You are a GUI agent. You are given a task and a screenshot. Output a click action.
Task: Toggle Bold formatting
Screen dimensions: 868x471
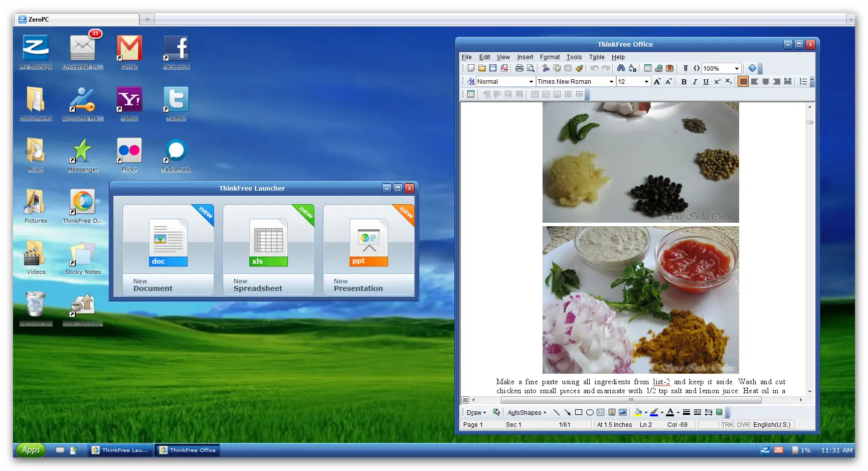684,81
